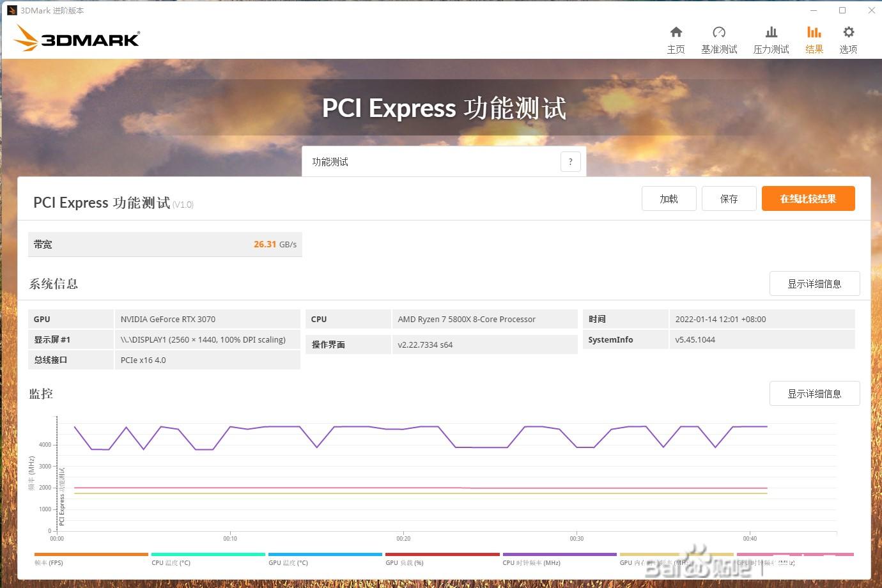This screenshot has height=588, width=882.
Task: Minimize the 3DMark window
Action: 814,10
